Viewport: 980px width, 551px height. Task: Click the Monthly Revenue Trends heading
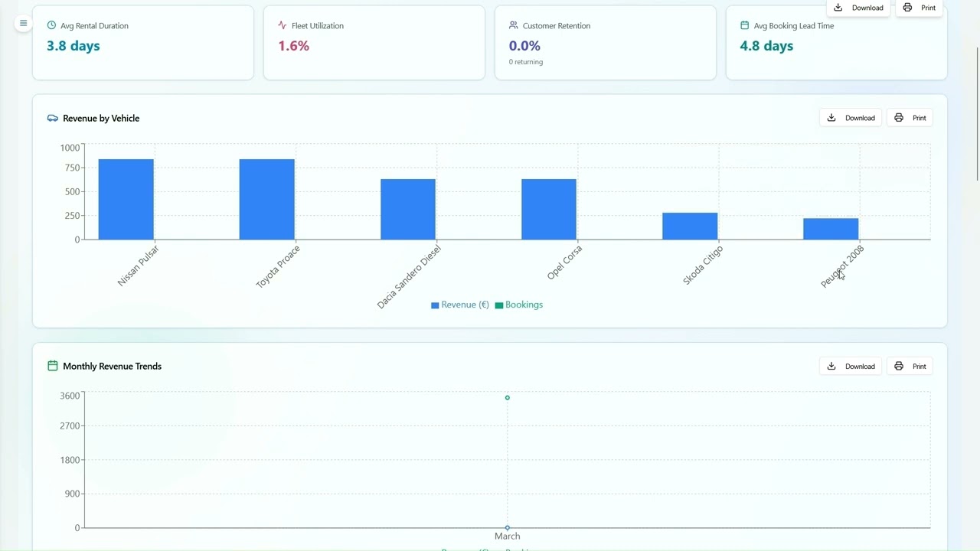(x=112, y=366)
